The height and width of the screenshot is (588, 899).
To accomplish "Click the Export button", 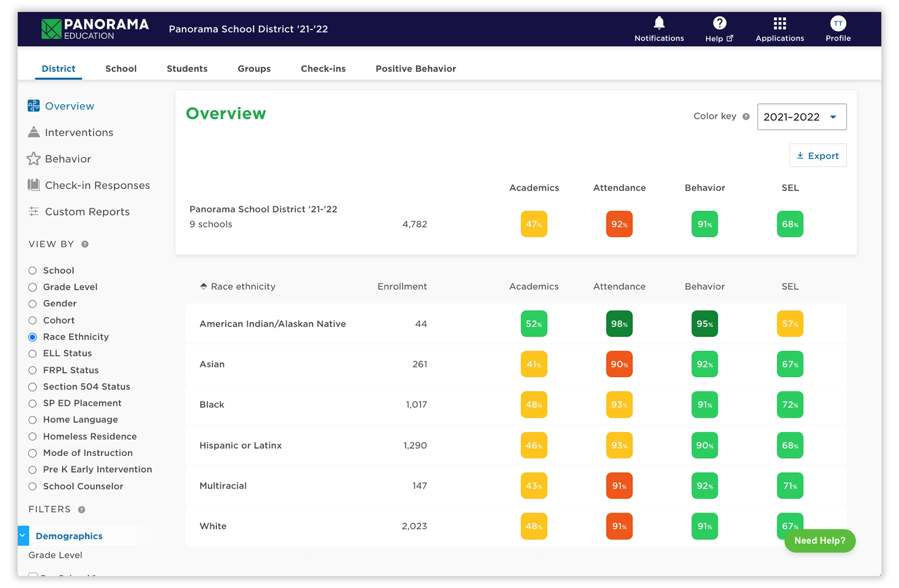I will (x=818, y=155).
